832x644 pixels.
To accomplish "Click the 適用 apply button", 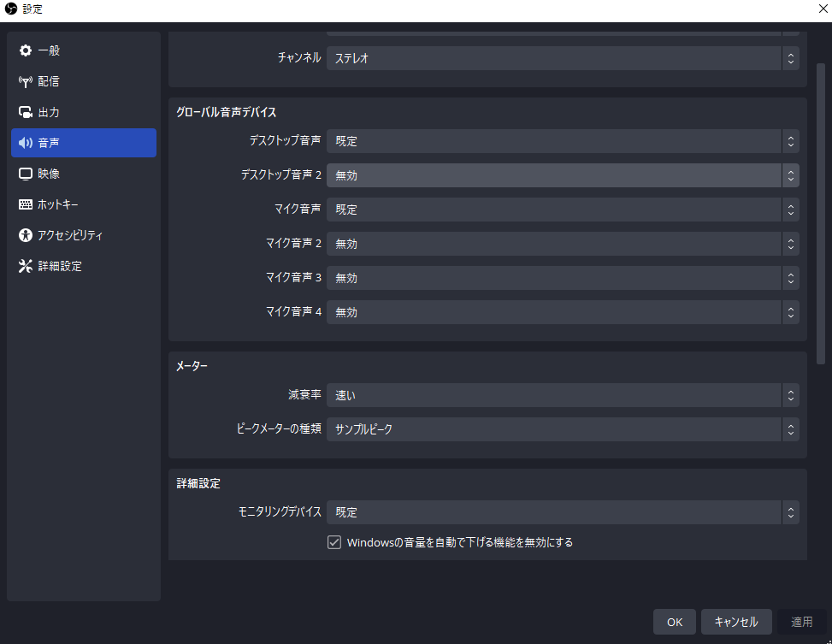I will [x=803, y=622].
